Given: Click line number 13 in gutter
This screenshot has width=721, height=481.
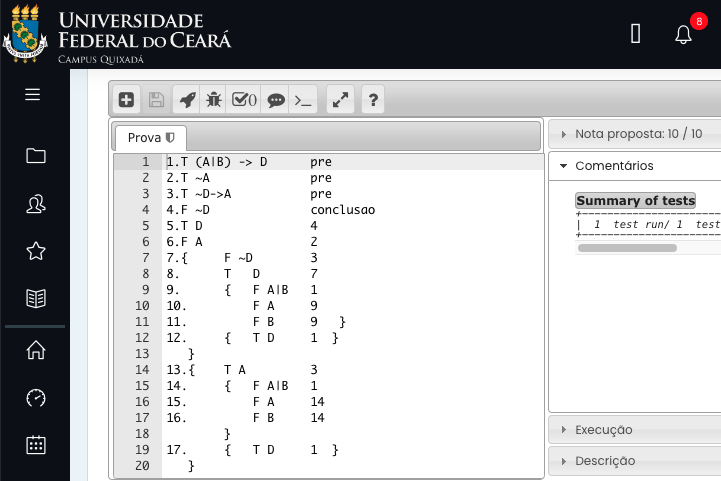Looking at the screenshot, I should click(x=142, y=354).
